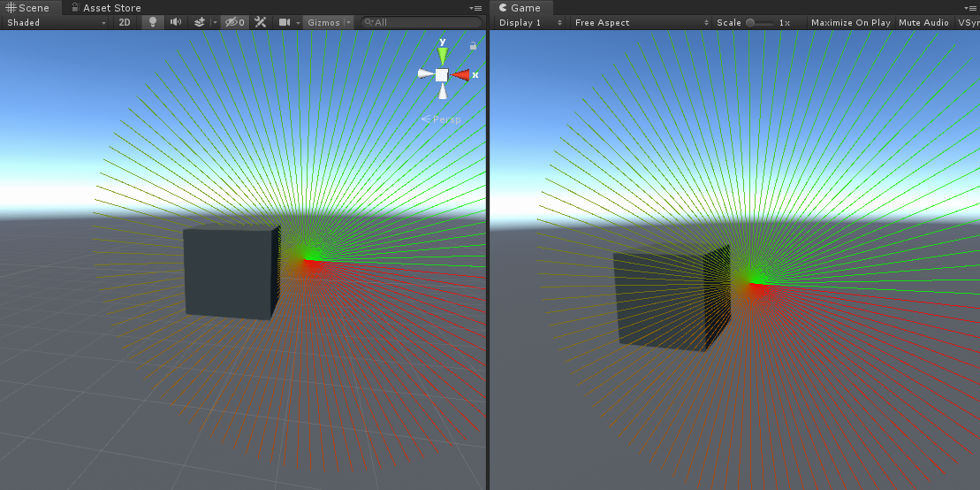Expand the Gizmos dropdown arrow

(349, 22)
